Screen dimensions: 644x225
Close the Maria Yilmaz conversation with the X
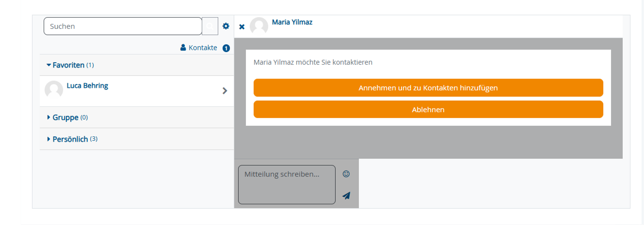pos(241,27)
